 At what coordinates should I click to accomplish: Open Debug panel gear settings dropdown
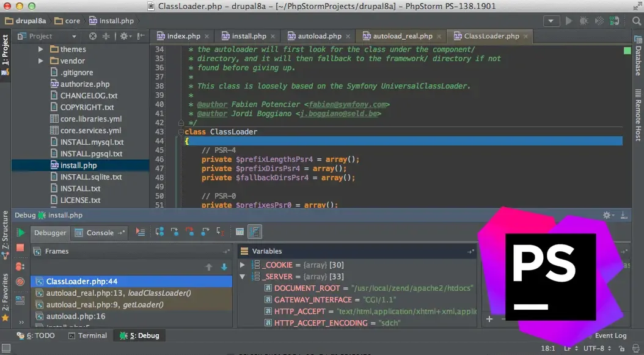pos(609,215)
